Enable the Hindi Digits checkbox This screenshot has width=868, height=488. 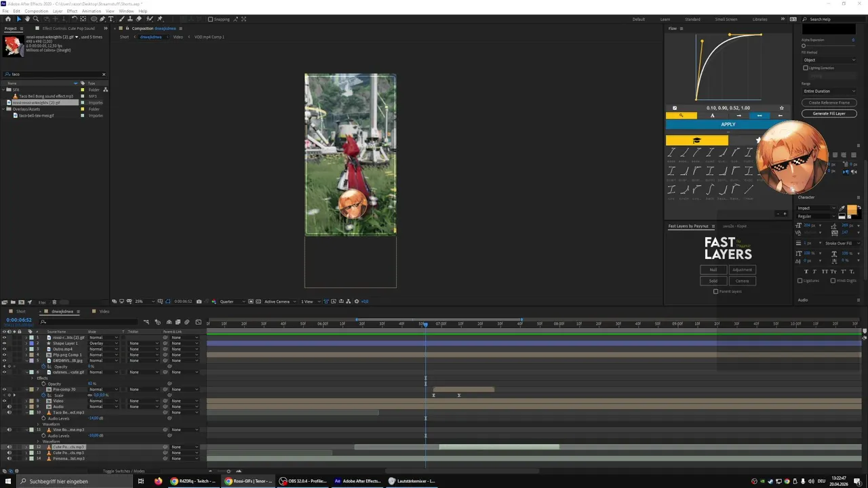833,281
